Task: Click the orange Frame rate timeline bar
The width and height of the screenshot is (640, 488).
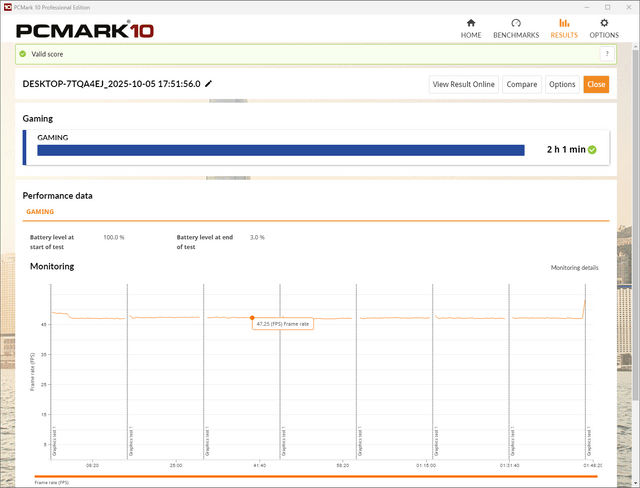Action: pos(316,476)
